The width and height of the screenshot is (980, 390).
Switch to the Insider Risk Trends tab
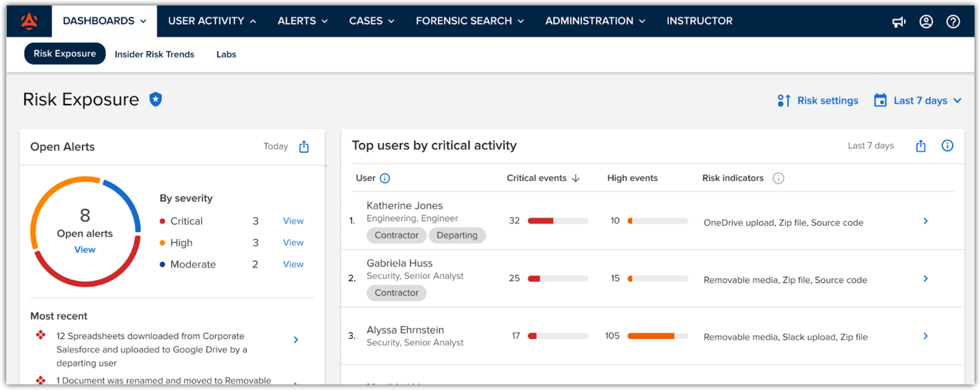click(154, 54)
